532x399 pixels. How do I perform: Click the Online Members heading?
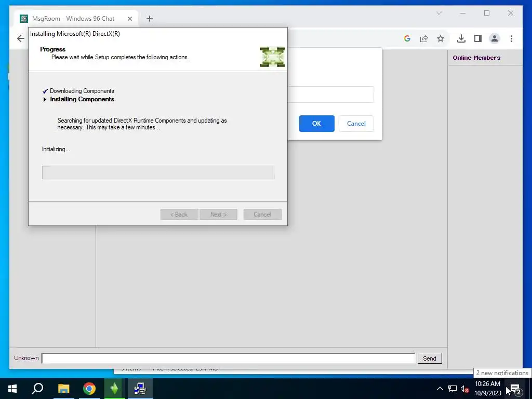tap(476, 58)
